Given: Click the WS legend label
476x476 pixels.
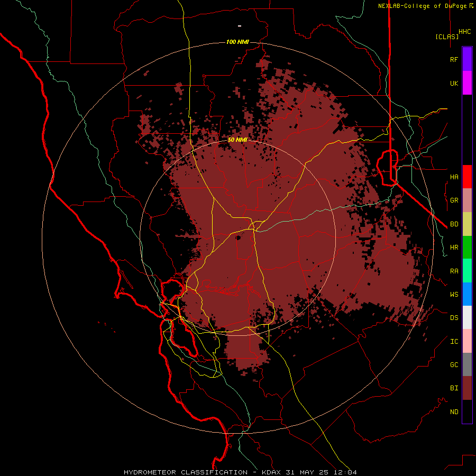Looking at the screenshot, I should [x=454, y=295].
